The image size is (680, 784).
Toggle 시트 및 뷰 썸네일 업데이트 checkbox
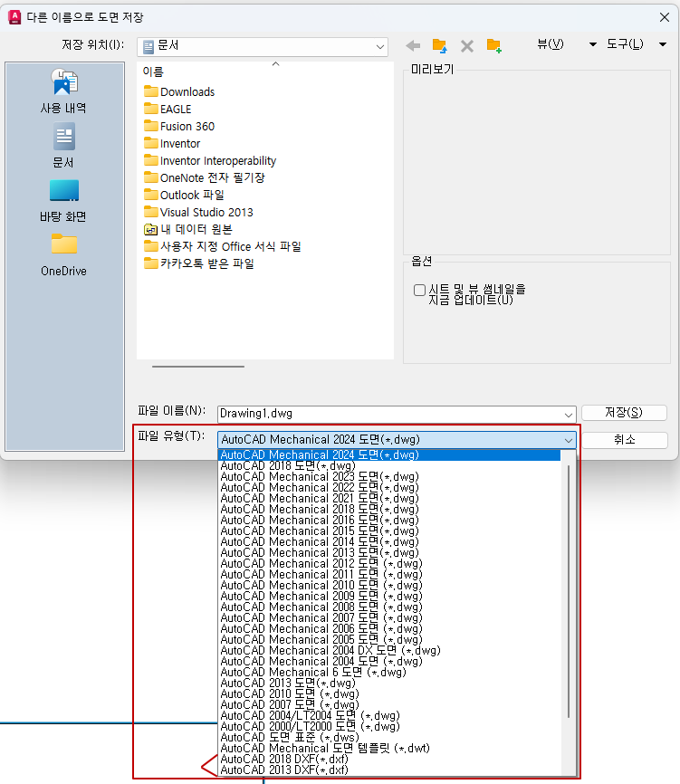pos(419,290)
